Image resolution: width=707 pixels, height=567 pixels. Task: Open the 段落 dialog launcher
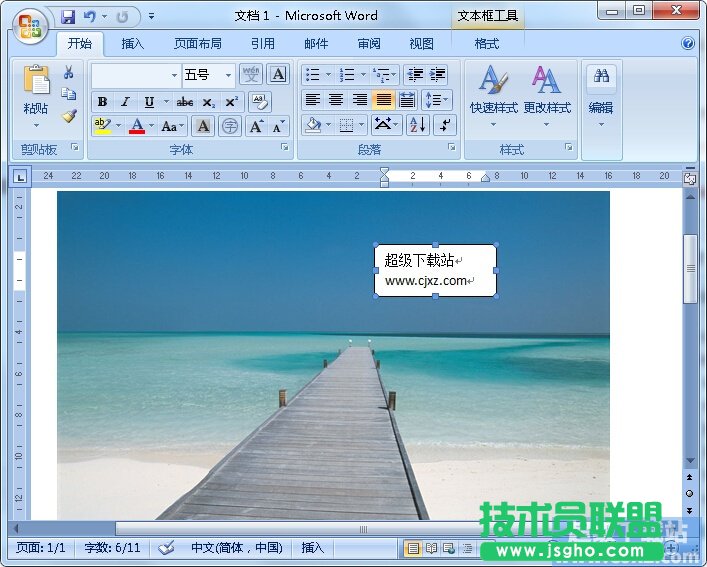(x=451, y=147)
